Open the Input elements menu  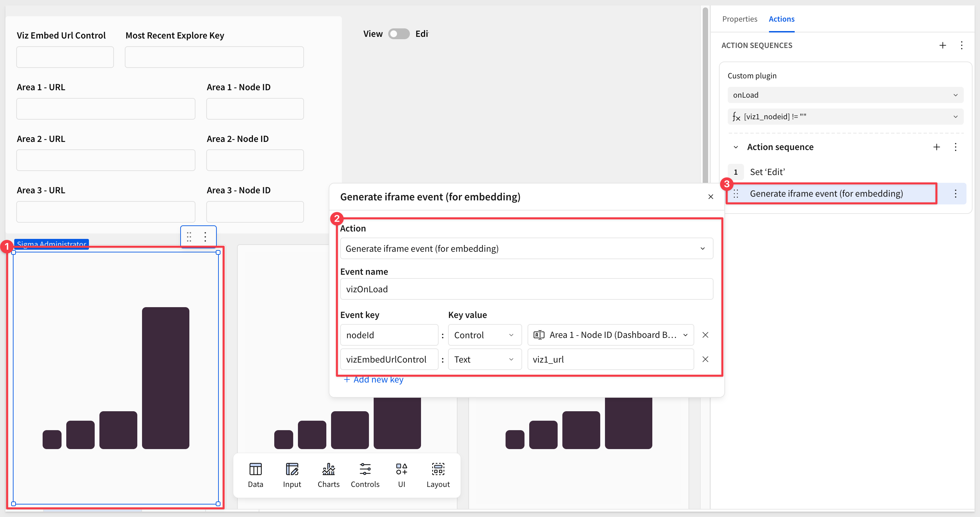click(292, 475)
